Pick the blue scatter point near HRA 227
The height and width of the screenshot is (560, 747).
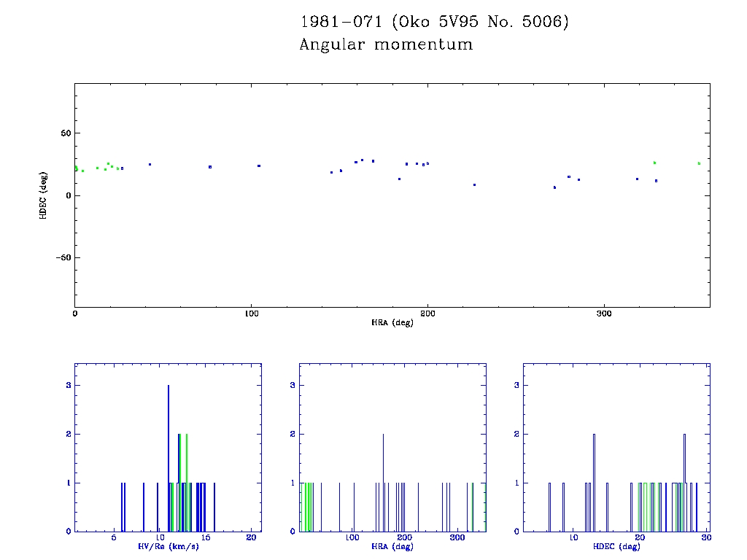[474, 184]
